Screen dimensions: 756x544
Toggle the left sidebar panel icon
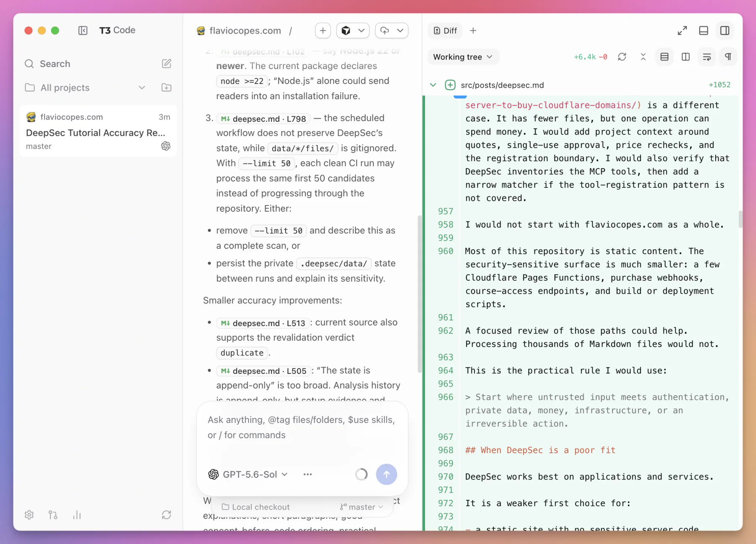point(83,30)
